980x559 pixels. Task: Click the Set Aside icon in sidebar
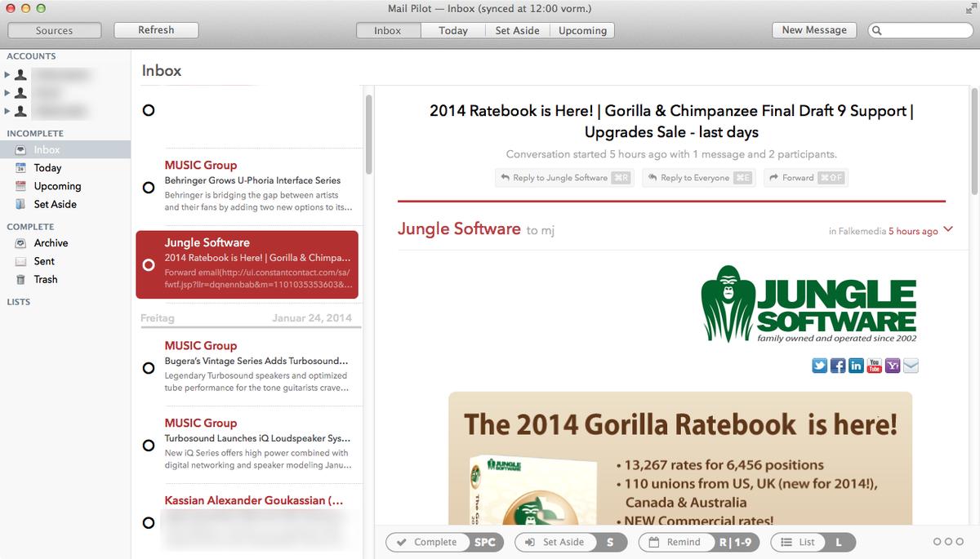[21, 204]
